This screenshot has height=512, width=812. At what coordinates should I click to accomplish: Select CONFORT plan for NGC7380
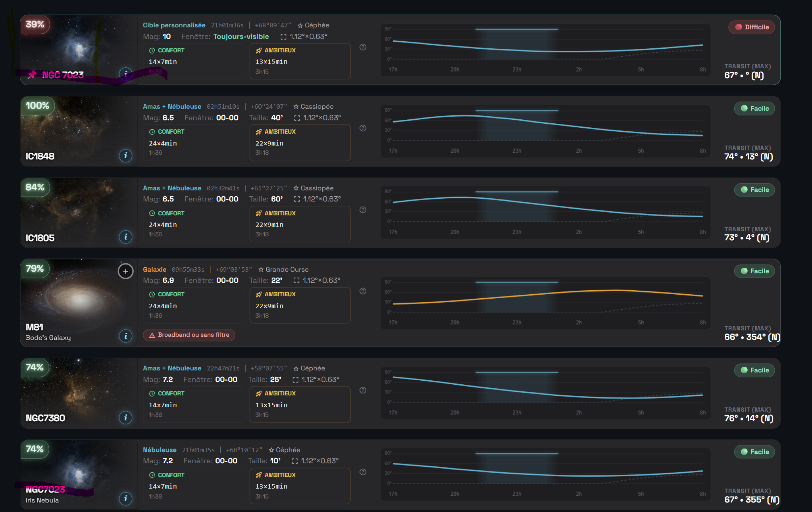193,404
